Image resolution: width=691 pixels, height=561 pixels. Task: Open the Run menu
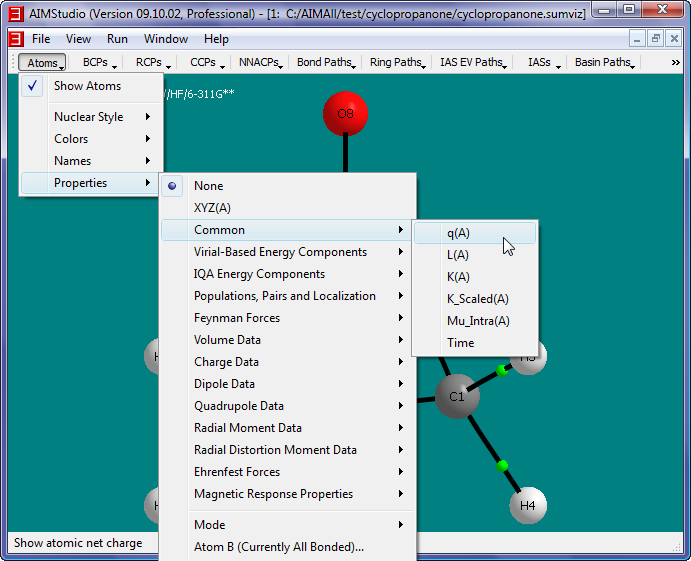[117, 39]
